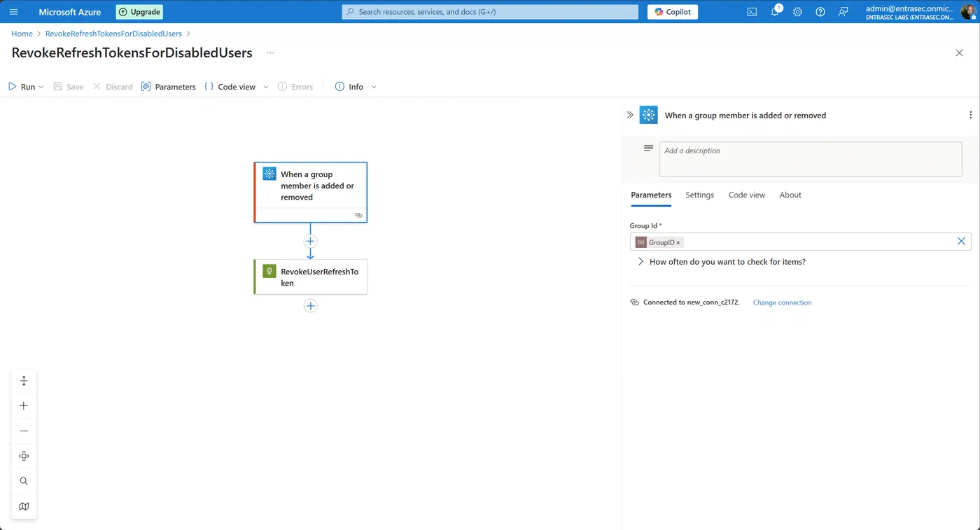
Task: Click the Add a description field
Action: pyautogui.click(x=811, y=160)
